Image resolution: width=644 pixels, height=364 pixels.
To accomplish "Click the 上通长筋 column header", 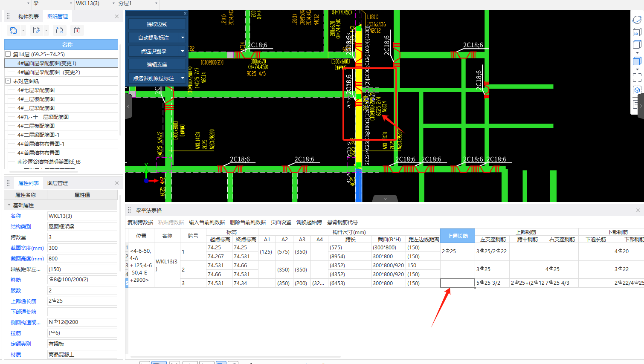I will pos(458,236).
